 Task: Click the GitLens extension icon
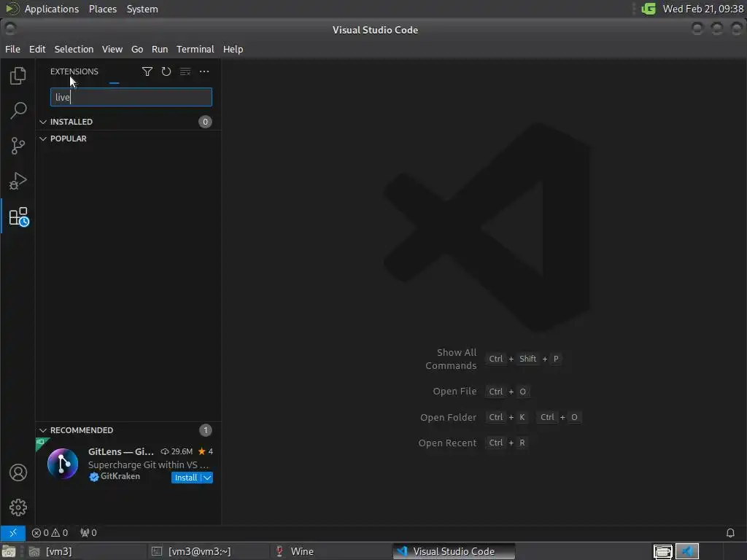[x=63, y=464]
